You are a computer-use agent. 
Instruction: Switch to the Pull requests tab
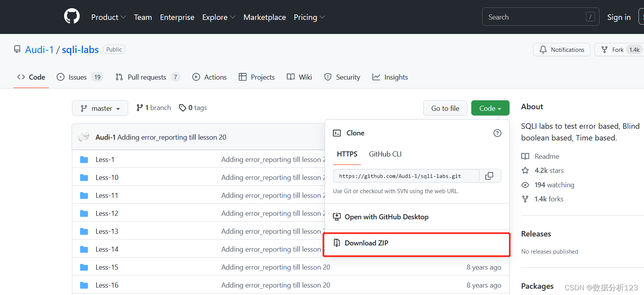pos(148,77)
